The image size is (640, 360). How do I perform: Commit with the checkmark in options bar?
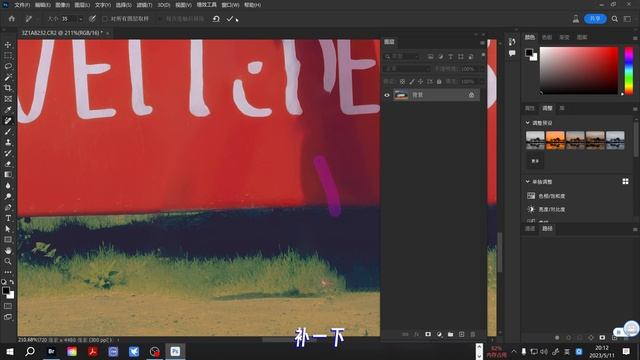point(230,19)
